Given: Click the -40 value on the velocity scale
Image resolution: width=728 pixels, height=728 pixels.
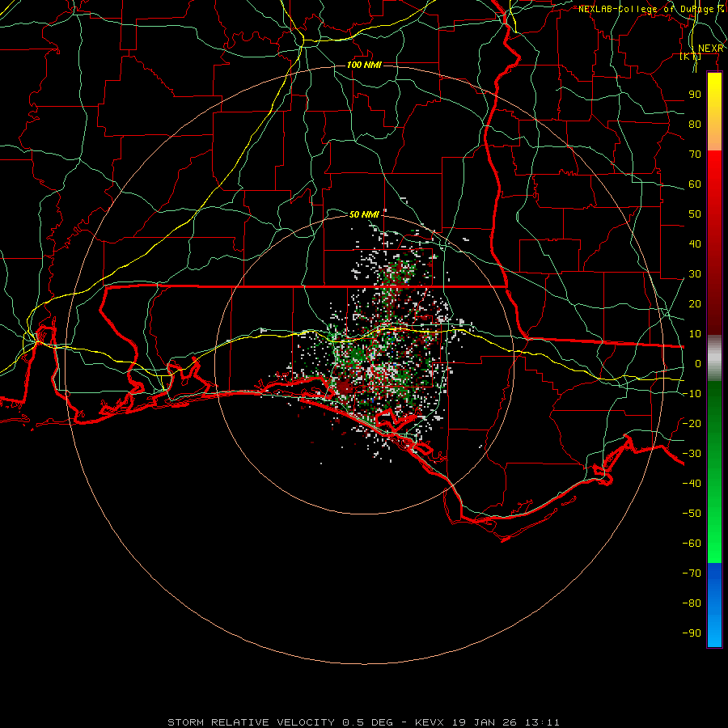Looking at the screenshot, I should pos(692,484).
